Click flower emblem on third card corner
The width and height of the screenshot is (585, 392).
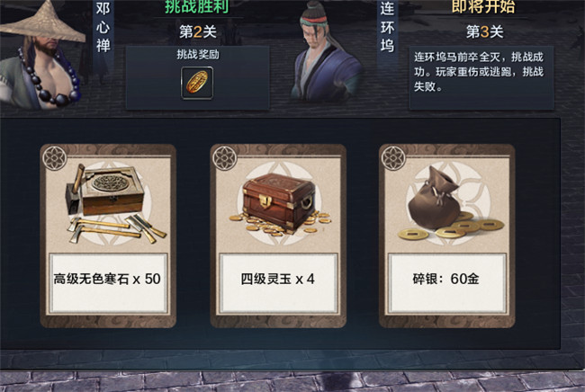(x=393, y=158)
